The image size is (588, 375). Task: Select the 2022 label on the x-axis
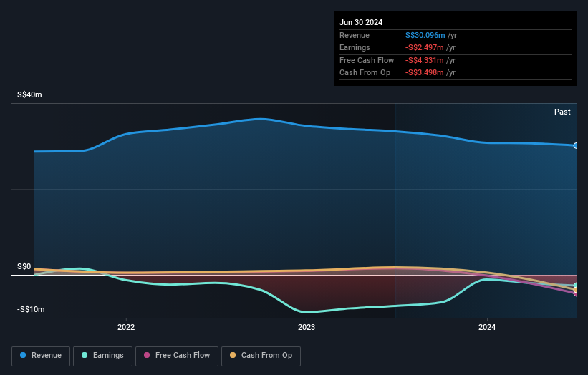(x=126, y=327)
